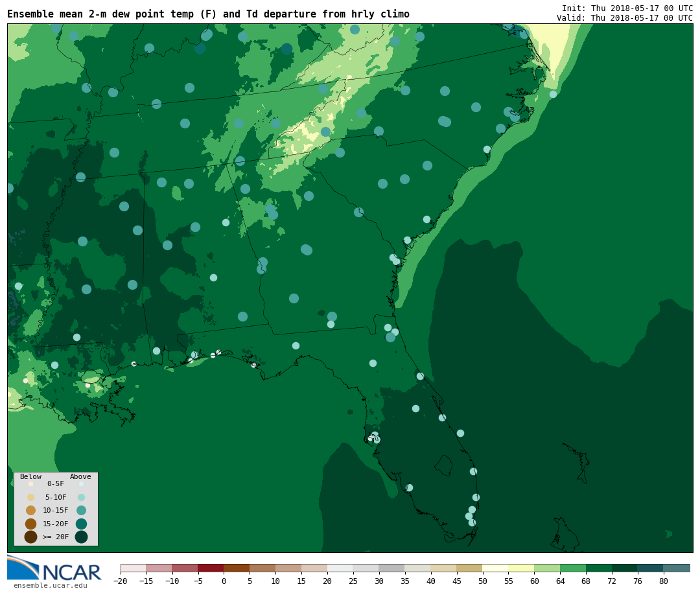Click the '72' colorbar tick label
This screenshot has height=593, width=700.
click(612, 581)
